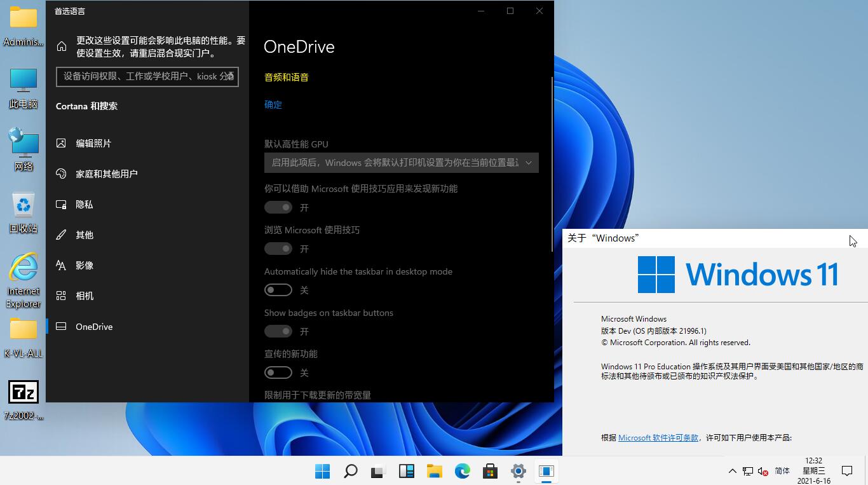
Task: Select the 7z2002 installer desktop icon
Action: click(24, 400)
